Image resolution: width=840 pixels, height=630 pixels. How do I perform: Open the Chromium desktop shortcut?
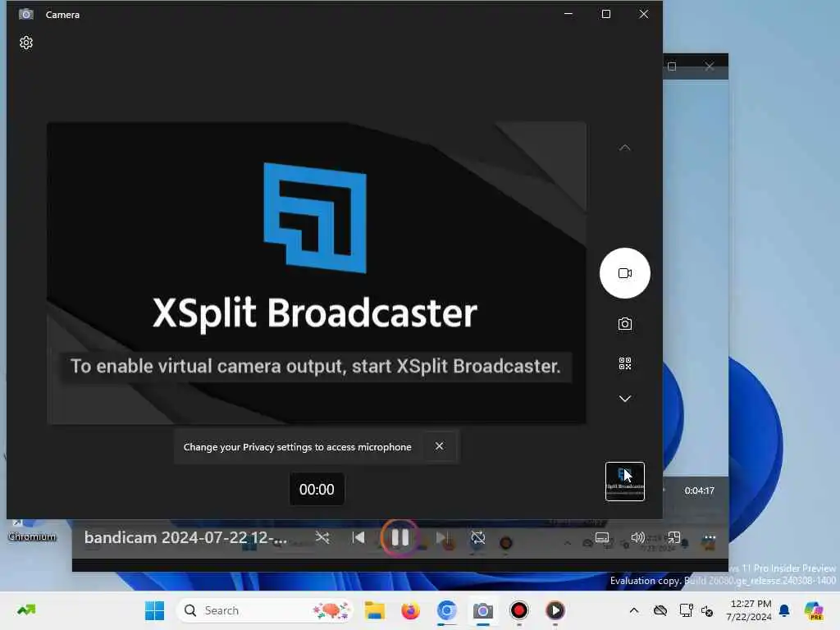(31, 531)
